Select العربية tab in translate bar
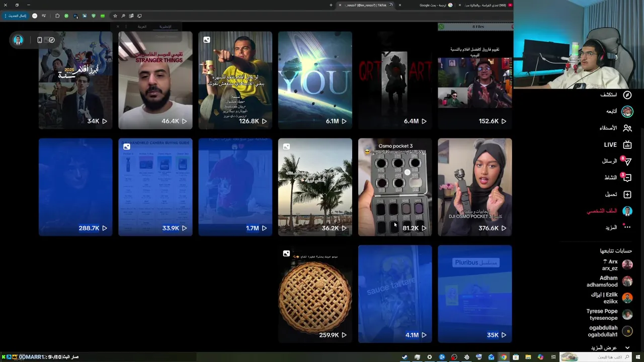 (142, 27)
